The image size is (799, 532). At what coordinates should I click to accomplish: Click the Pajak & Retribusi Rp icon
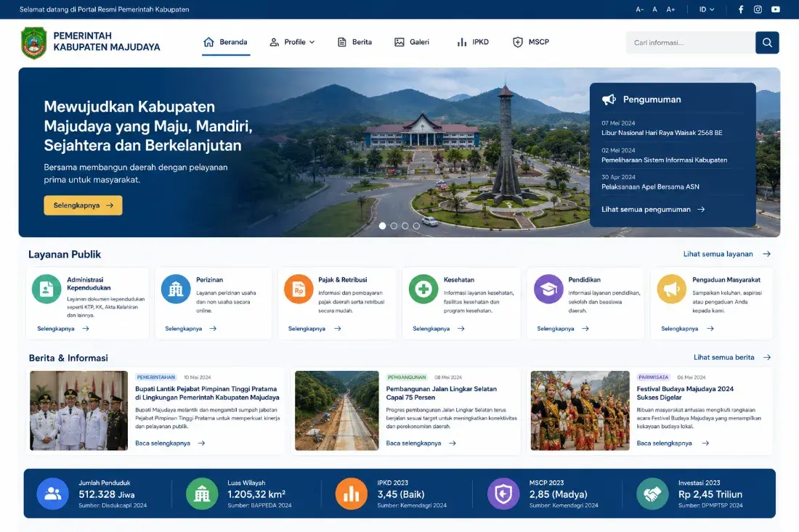click(x=299, y=289)
